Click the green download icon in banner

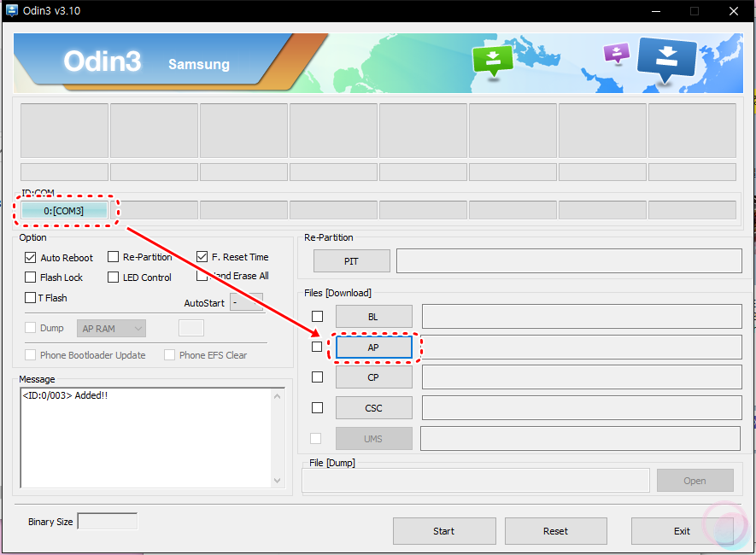[493, 61]
